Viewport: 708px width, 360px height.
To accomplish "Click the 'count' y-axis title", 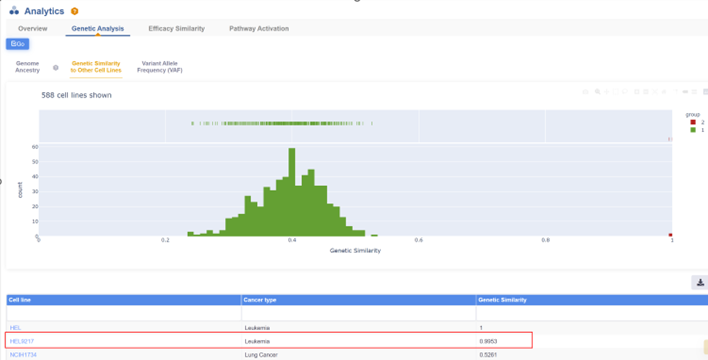I will tap(20, 190).
